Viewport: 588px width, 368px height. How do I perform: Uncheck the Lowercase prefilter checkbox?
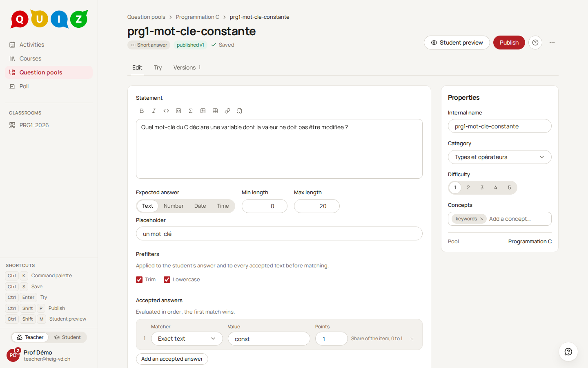point(167,280)
